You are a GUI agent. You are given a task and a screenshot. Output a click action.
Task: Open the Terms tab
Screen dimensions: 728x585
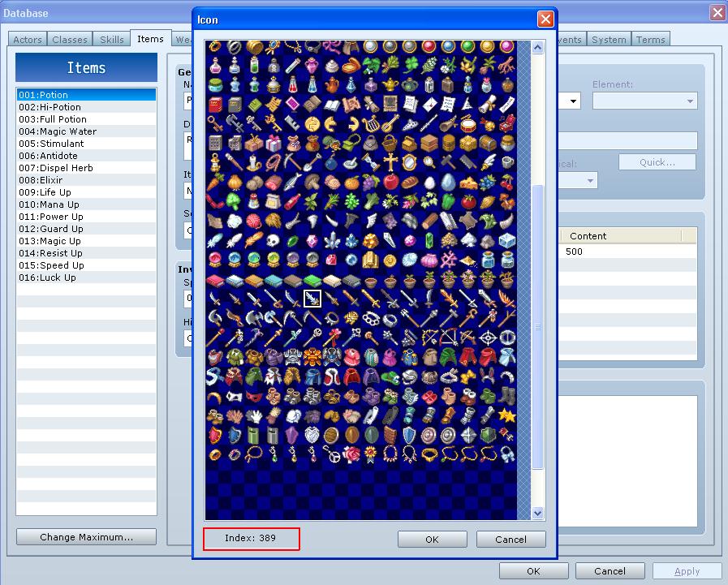[x=651, y=38]
